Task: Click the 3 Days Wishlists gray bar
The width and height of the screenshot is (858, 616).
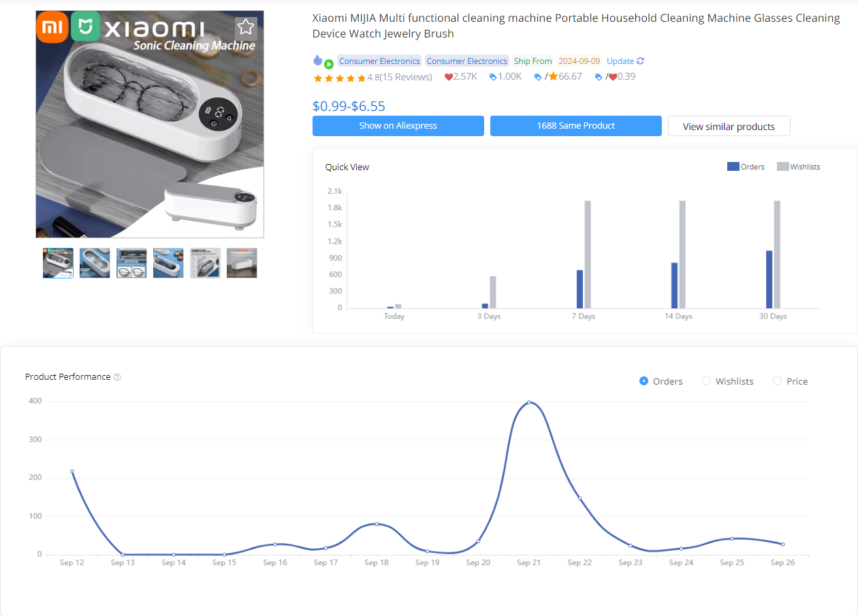Action: pyautogui.click(x=493, y=292)
